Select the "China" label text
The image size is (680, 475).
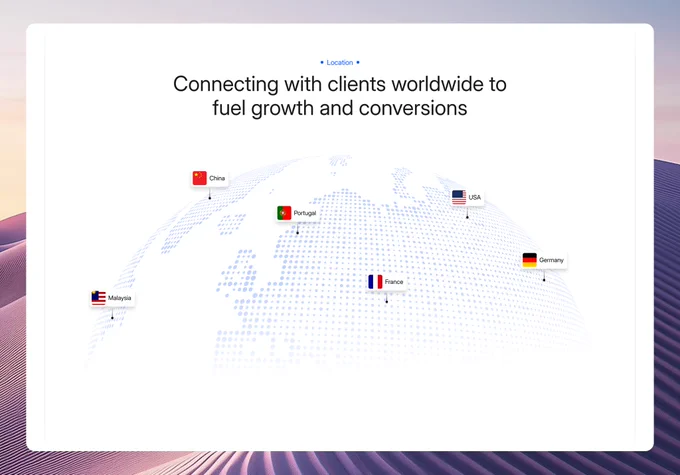217,178
